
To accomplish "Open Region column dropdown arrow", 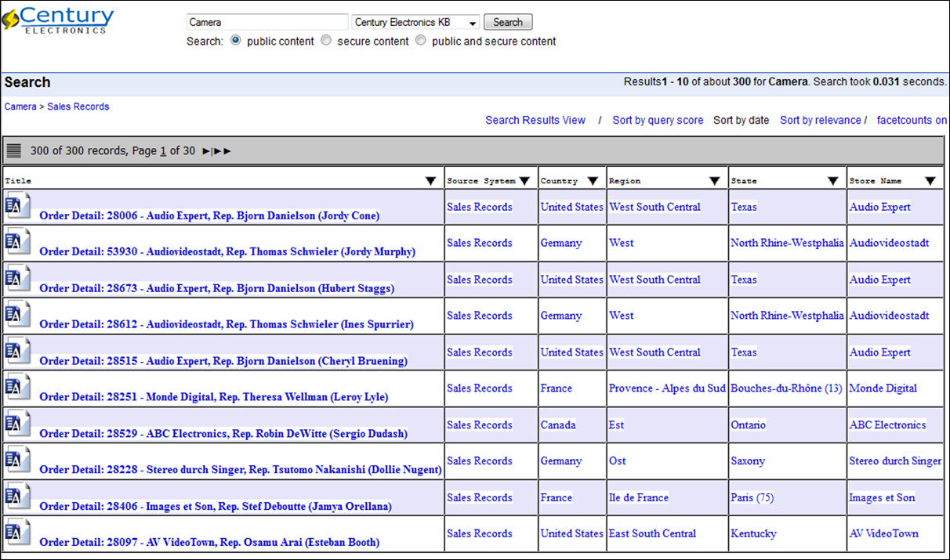I will pos(715,181).
